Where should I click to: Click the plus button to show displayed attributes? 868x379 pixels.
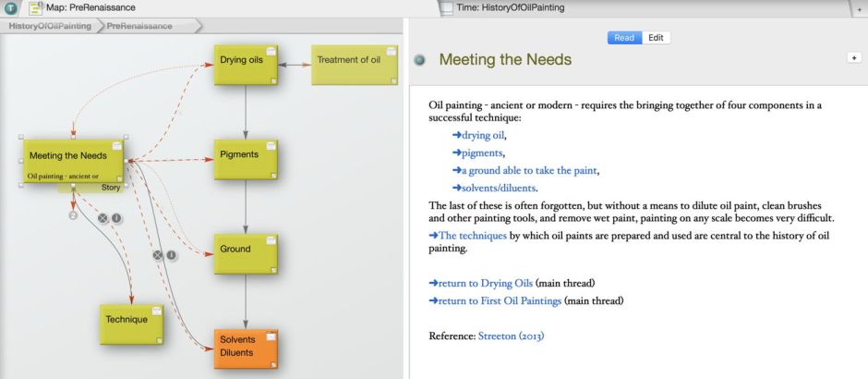point(853,57)
